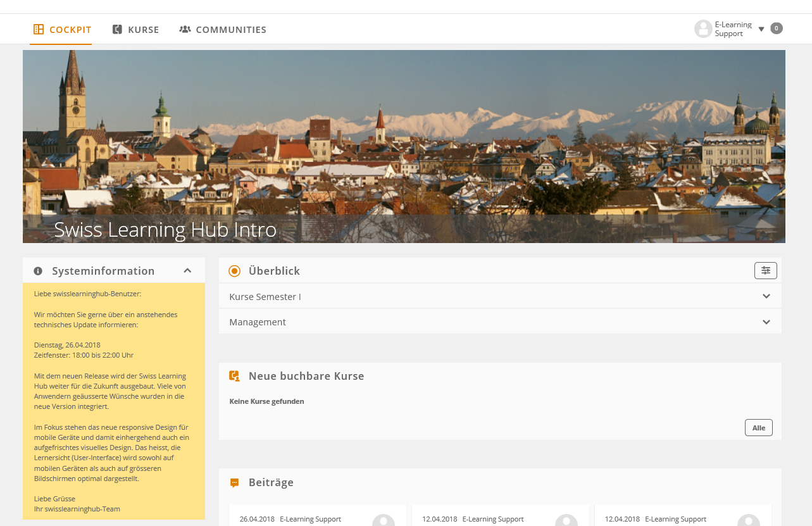Open the E-Learning Support user dropdown
812x526 pixels.
pos(761,29)
